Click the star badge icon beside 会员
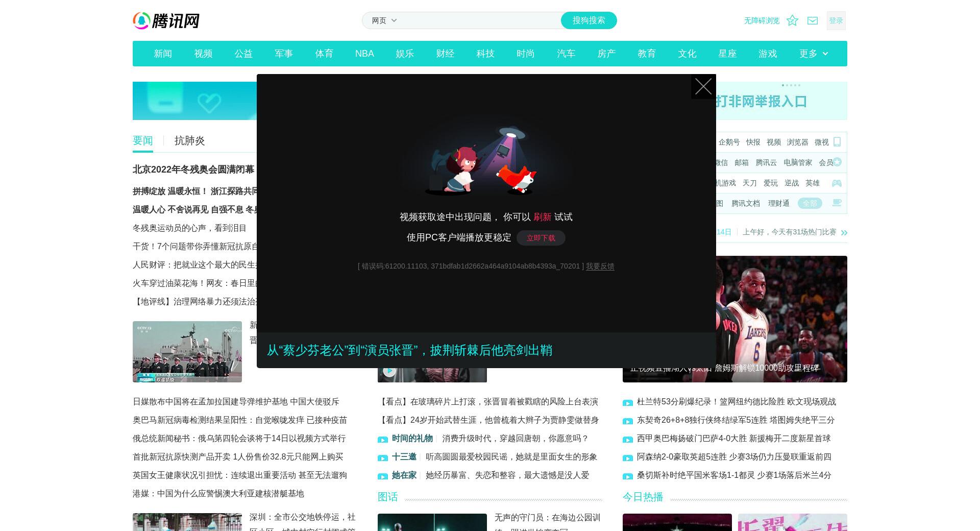The image size is (980, 531). 837,162
